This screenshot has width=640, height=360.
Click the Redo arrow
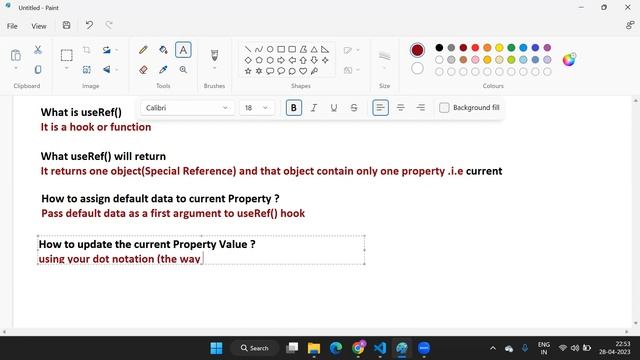(109, 25)
